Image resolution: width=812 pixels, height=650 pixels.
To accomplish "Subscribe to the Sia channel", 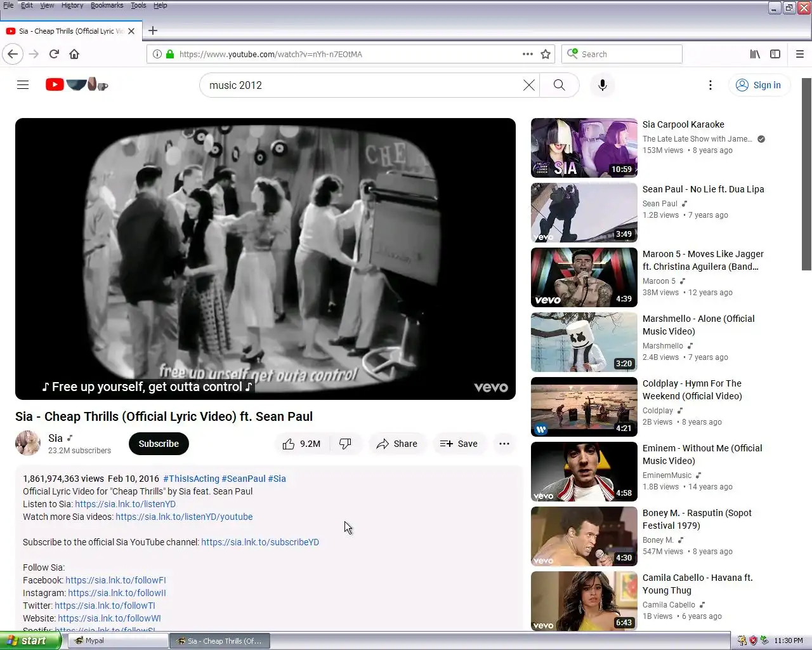I will (x=159, y=444).
